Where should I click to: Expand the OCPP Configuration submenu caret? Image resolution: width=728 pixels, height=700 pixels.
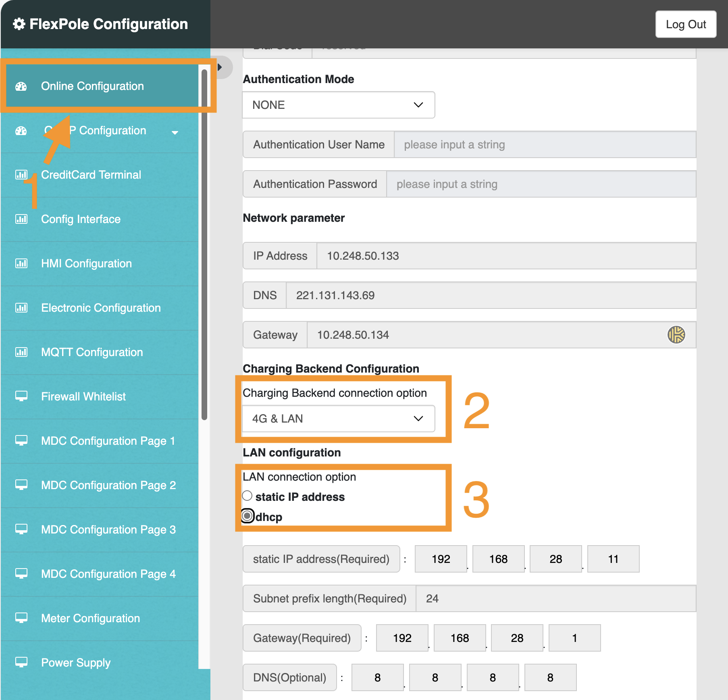click(175, 132)
